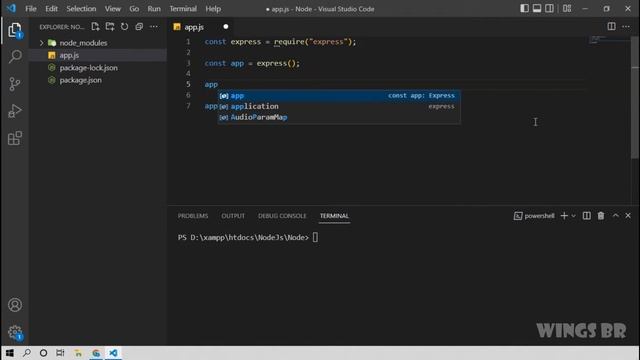Viewport: 640px width, 360px height.
Task: Open the Explorer view in activity bar
Action: pyautogui.click(x=15, y=30)
